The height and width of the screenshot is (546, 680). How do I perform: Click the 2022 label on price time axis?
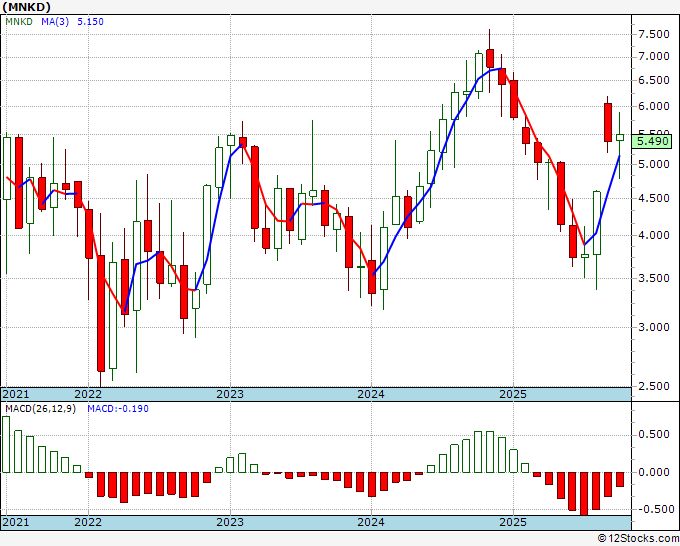click(x=88, y=394)
